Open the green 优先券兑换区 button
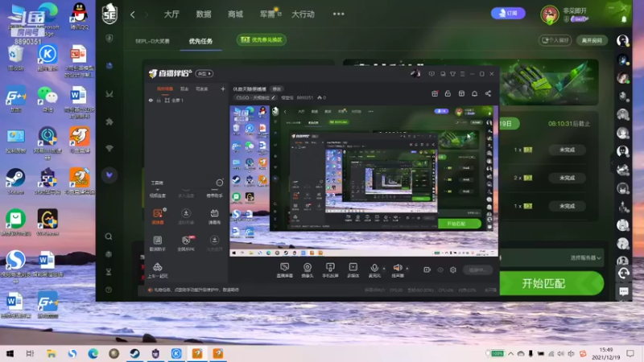Viewport: 644px width, 362px height. coord(261,39)
